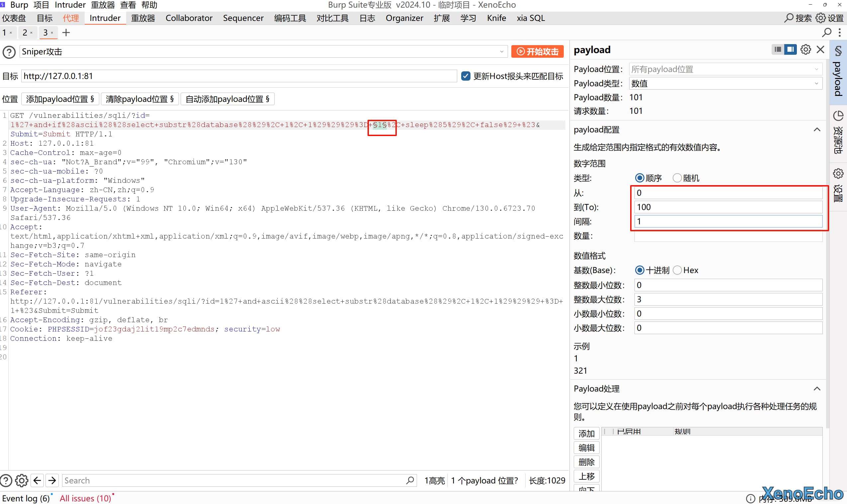
Task: Open payload panel gear settings icon
Action: pyautogui.click(x=805, y=49)
